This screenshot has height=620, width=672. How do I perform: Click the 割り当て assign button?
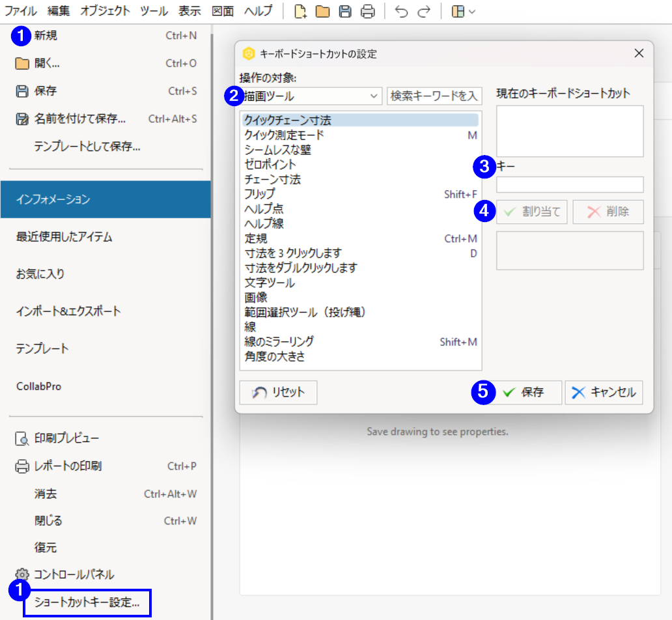(x=532, y=212)
